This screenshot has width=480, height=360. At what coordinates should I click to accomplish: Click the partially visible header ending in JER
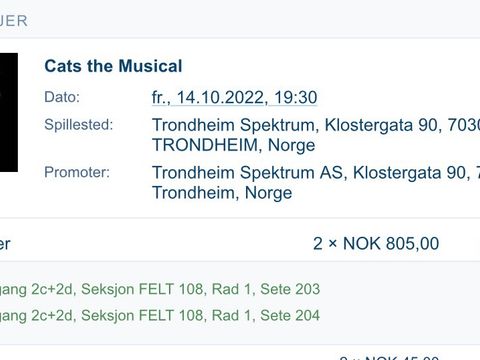[14, 21]
